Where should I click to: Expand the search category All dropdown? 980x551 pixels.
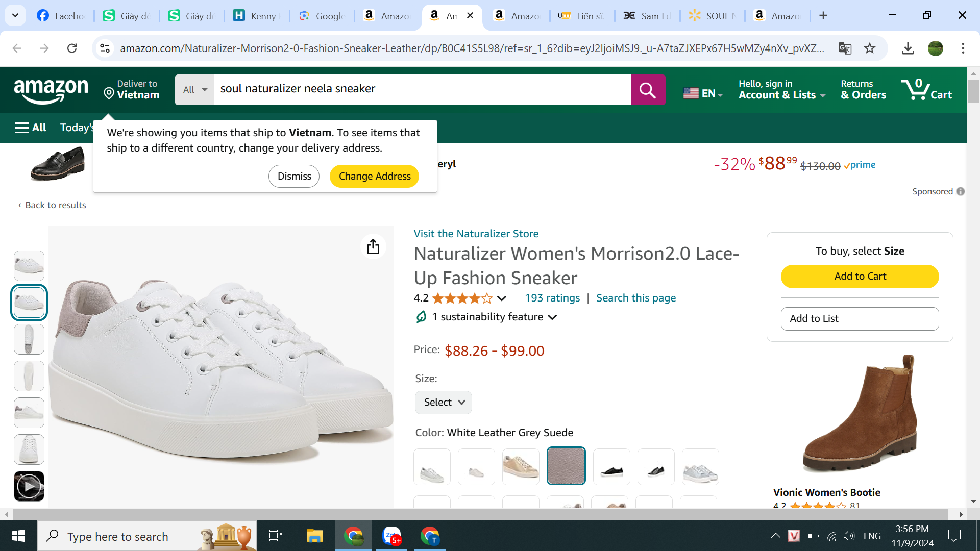coord(194,90)
